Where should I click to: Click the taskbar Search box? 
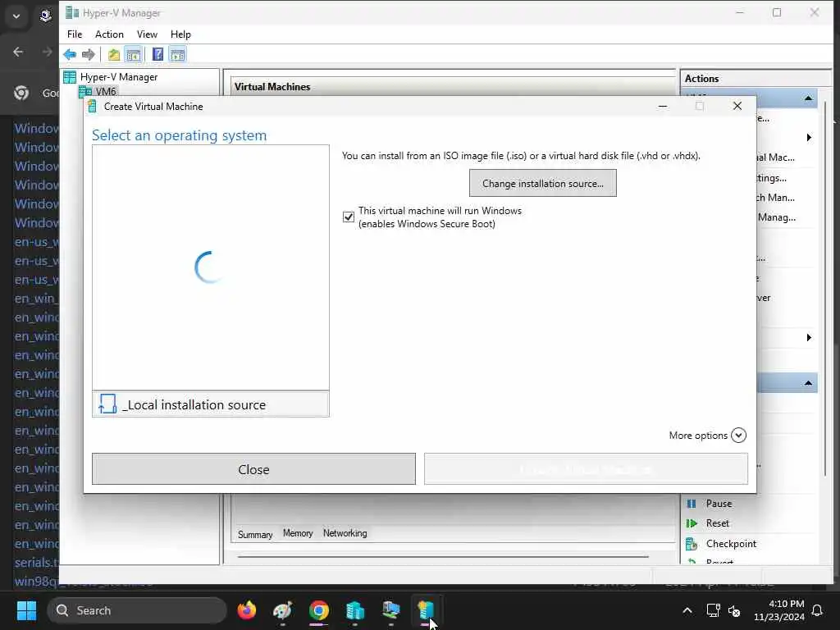[137, 610]
